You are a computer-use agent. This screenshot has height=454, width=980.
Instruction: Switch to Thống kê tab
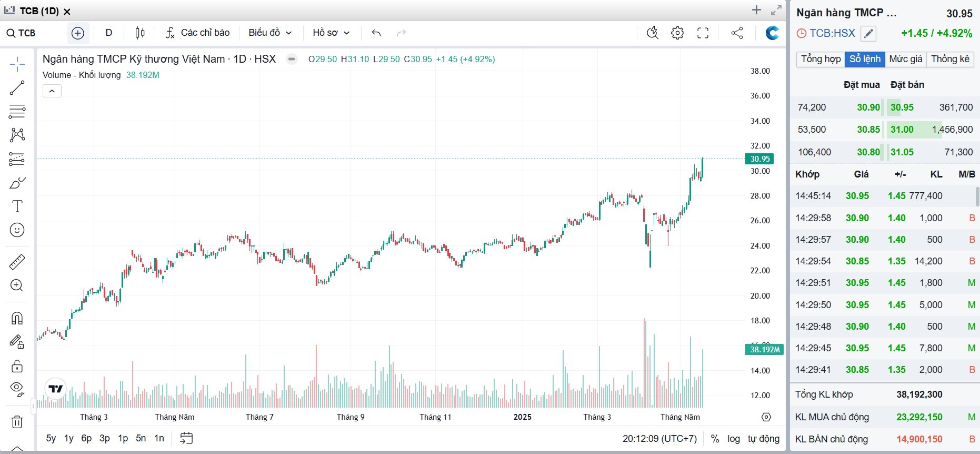951,59
